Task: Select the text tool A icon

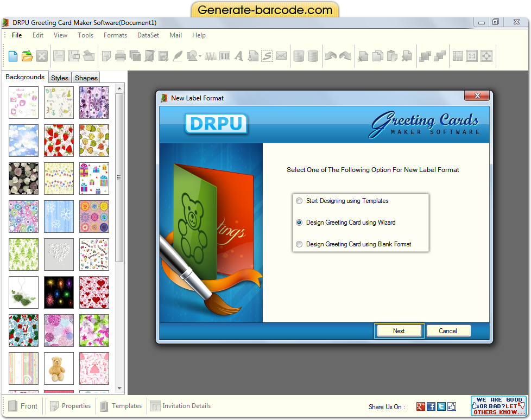Action: coord(239,56)
